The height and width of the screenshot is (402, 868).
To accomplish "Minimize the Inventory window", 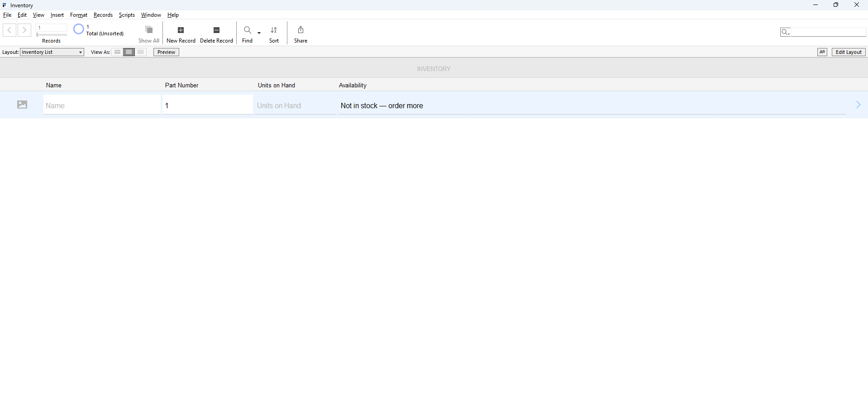I will 816,5.
